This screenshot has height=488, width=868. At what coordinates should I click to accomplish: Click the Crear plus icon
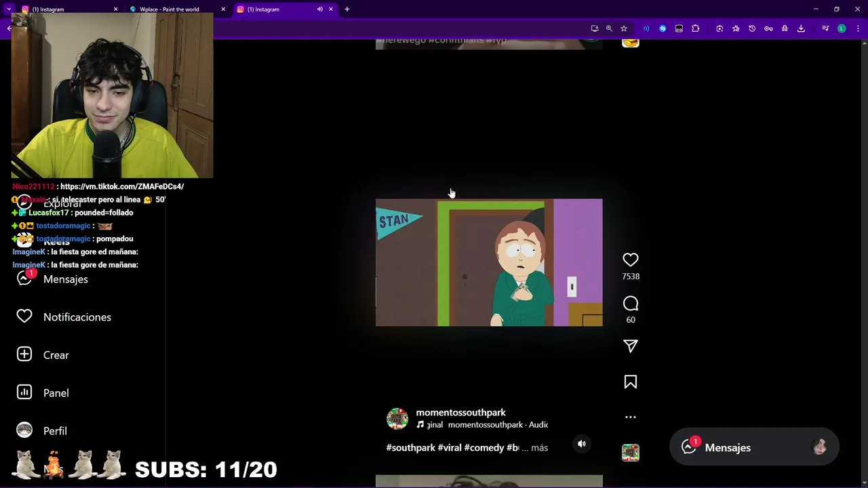pos(24,354)
